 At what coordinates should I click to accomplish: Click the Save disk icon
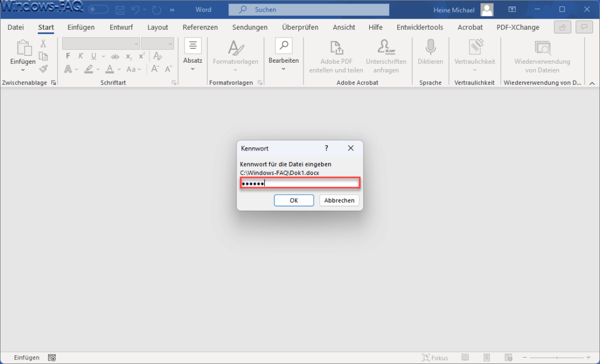(x=120, y=9)
